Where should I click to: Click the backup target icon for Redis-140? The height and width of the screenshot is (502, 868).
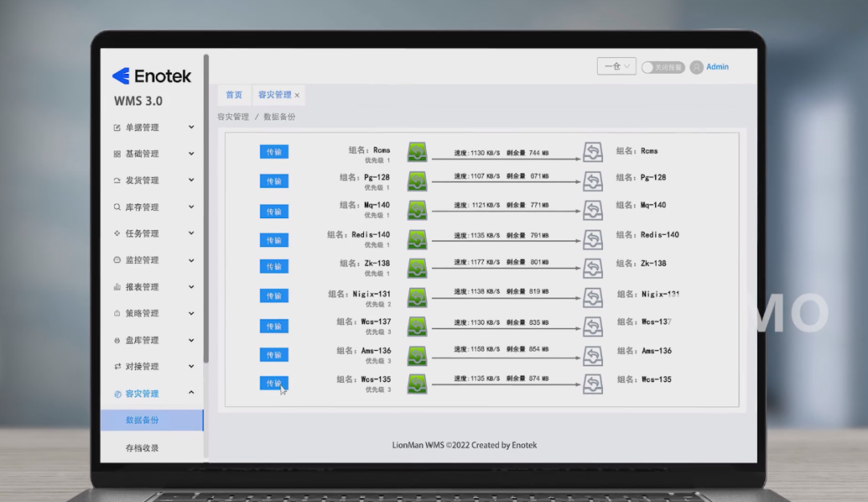[x=592, y=240]
